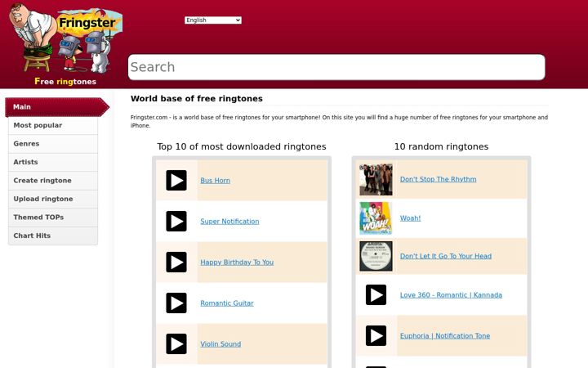Open the English language dropdown
This screenshot has width=588, height=368.
click(x=213, y=20)
